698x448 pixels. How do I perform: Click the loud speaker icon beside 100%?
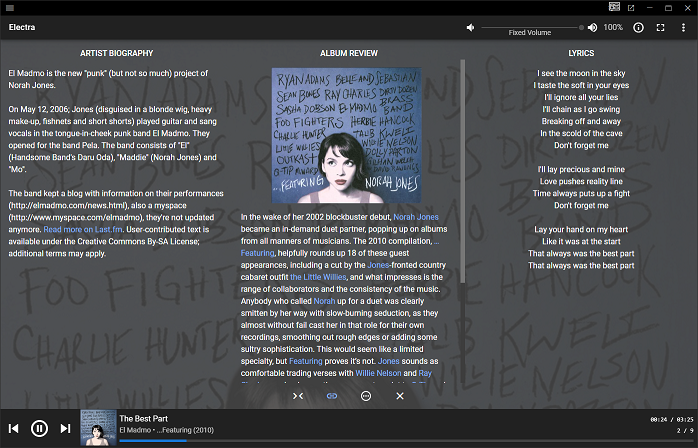click(592, 28)
